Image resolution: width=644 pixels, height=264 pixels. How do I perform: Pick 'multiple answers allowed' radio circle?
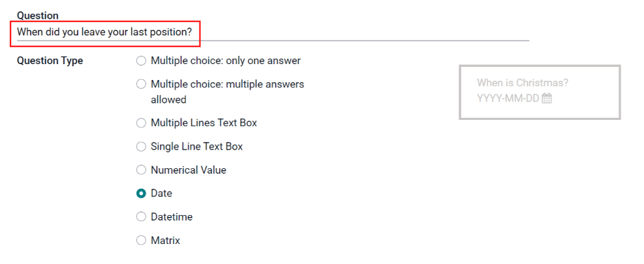[141, 84]
